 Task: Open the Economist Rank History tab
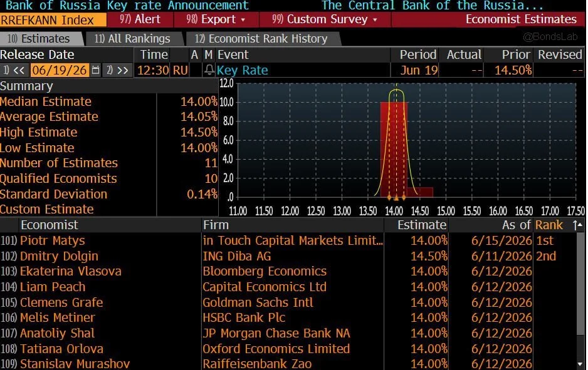(261, 39)
